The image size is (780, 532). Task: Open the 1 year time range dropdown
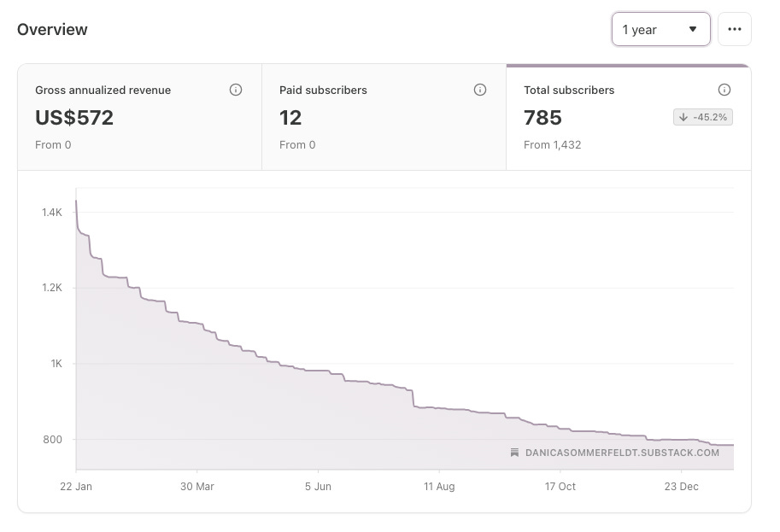pyautogui.click(x=660, y=29)
